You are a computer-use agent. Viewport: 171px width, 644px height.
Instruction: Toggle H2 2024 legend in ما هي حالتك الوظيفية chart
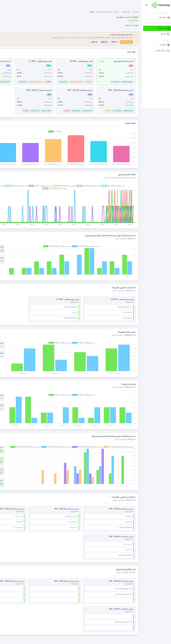[60, 343]
